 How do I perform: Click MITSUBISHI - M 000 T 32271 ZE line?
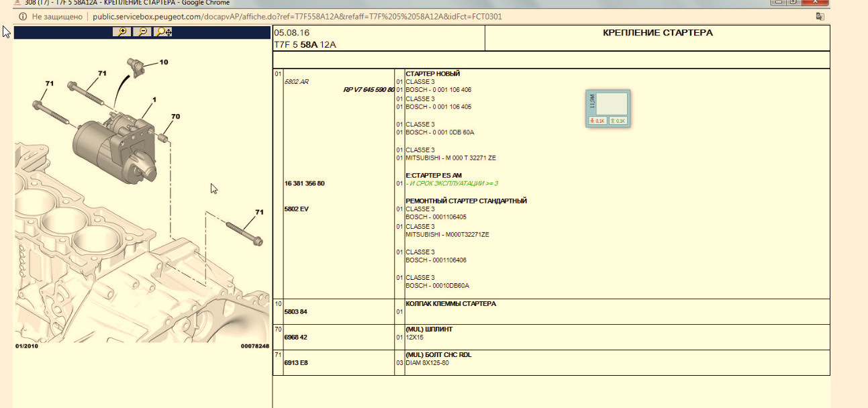450,158
